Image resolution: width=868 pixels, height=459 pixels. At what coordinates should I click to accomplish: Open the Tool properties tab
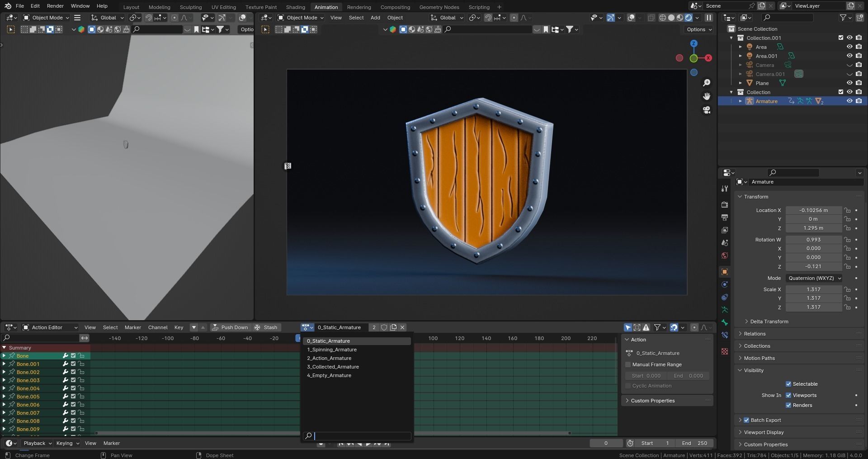click(x=725, y=189)
